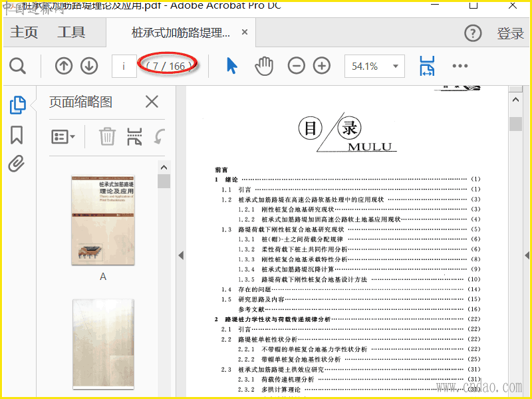Click the page number input field
The image size is (532, 399).
coord(124,66)
